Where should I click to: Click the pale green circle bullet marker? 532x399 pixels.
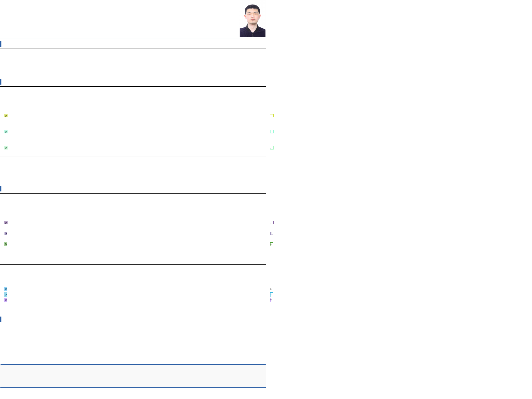6,148
